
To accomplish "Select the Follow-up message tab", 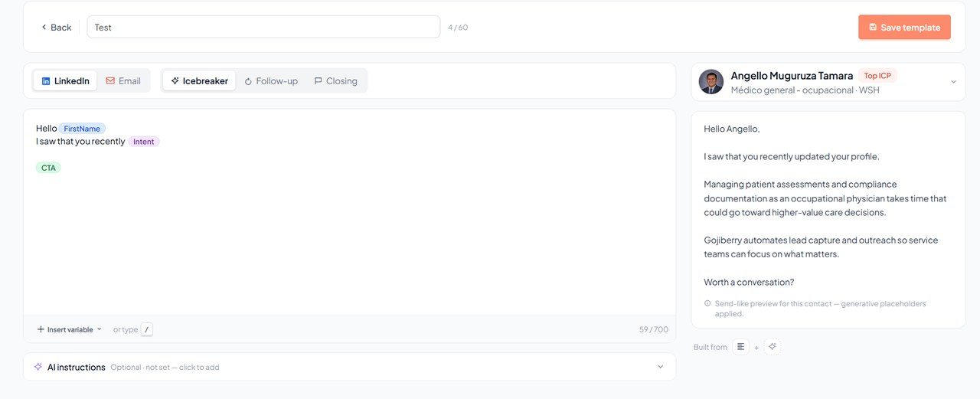I will coord(271,80).
